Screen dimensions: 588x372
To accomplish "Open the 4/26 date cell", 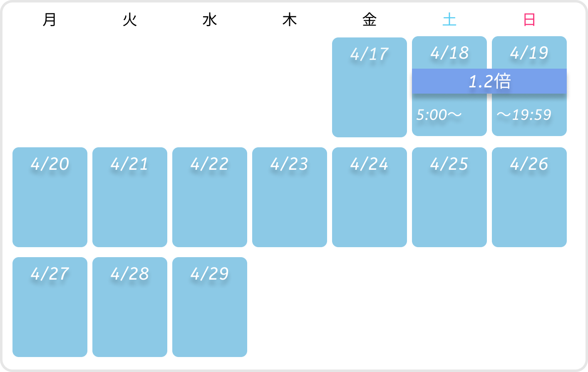I will [x=529, y=197].
